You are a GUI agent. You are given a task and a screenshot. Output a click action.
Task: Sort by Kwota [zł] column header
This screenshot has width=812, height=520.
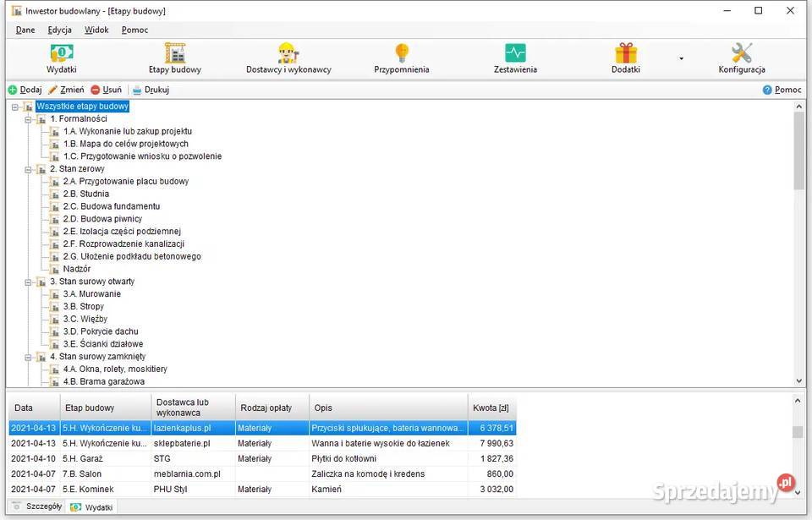pos(491,408)
